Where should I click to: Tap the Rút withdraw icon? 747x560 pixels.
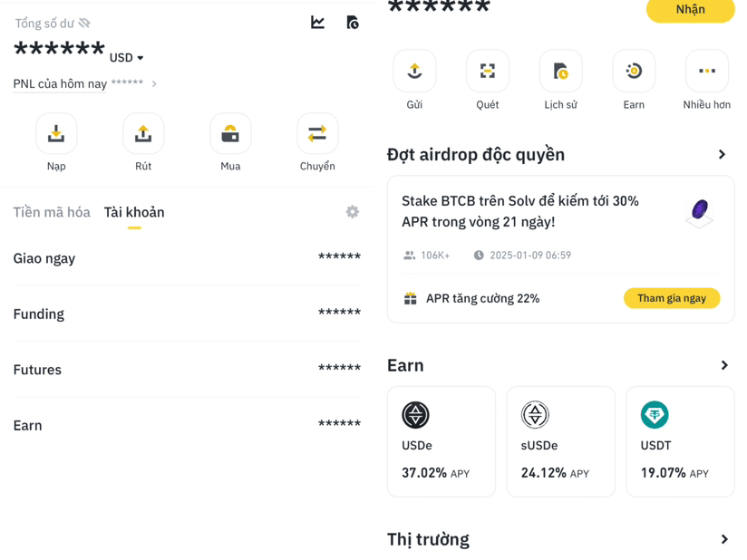tap(143, 134)
